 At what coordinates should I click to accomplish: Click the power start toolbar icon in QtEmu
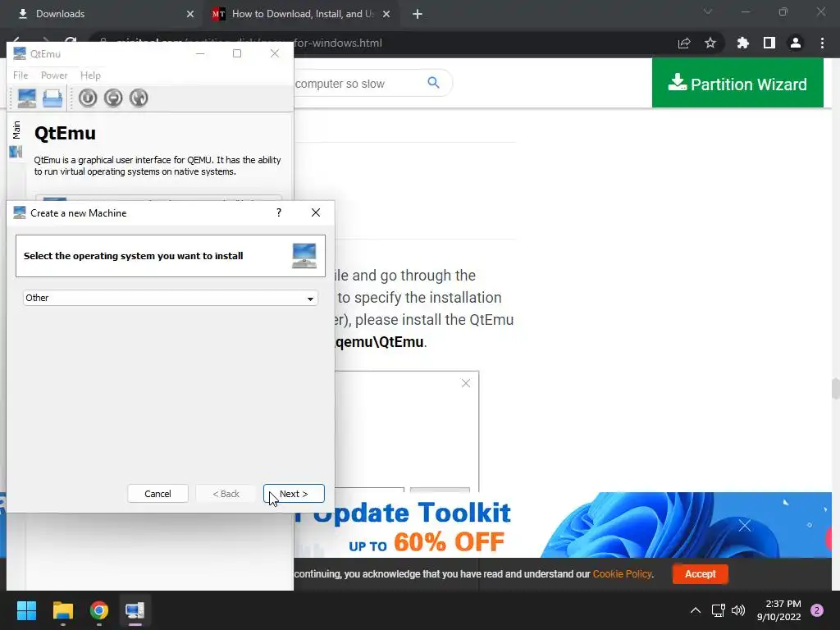(88, 98)
